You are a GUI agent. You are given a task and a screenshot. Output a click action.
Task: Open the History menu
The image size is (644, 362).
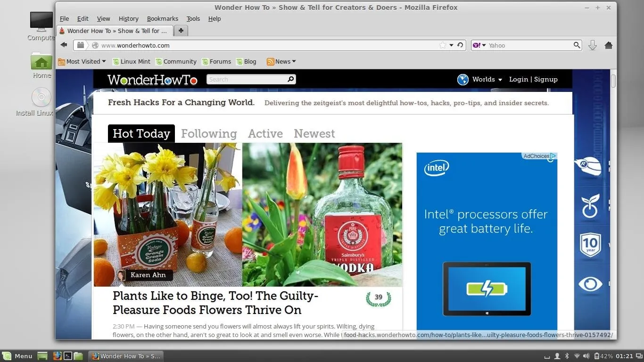129,19
